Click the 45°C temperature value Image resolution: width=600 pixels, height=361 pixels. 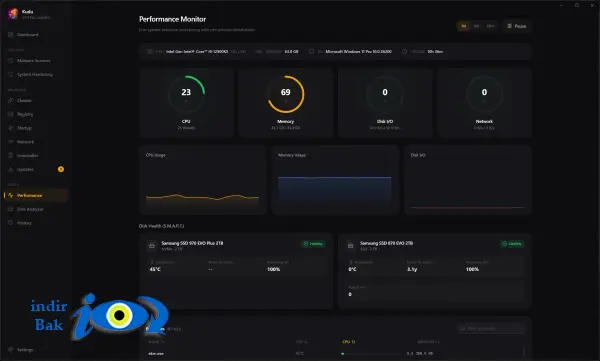[x=155, y=270]
